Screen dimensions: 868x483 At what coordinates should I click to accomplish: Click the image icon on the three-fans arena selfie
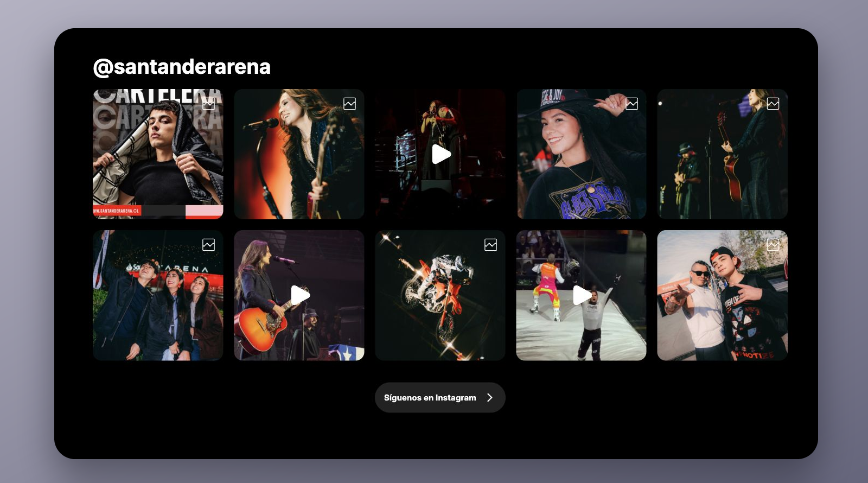click(x=209, y=245)
